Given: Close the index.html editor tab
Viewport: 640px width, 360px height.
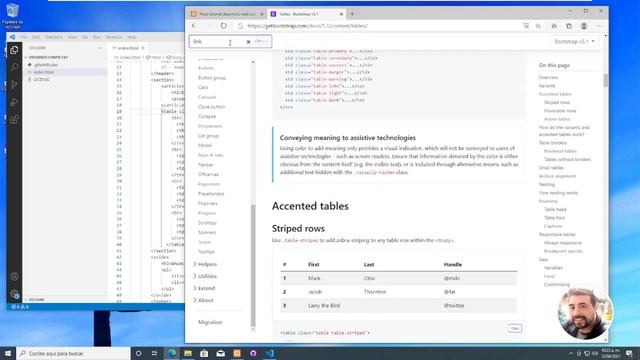Looking at the screenshot, I should tap(143, 48).
